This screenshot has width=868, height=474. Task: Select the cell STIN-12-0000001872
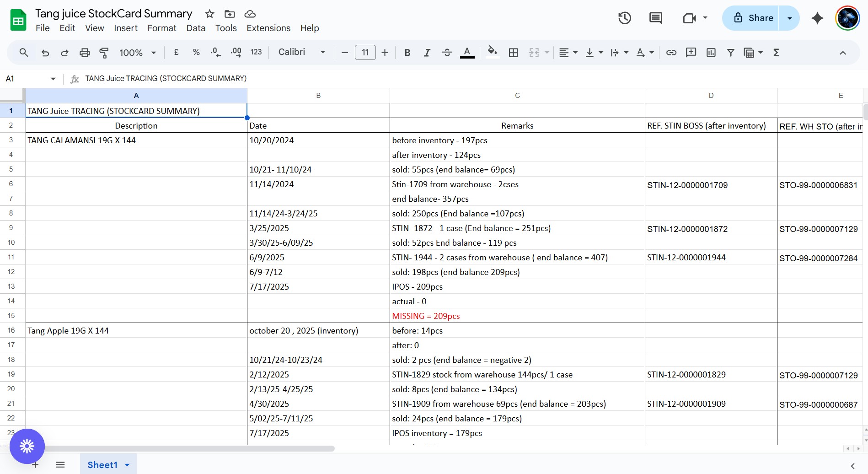711,228
